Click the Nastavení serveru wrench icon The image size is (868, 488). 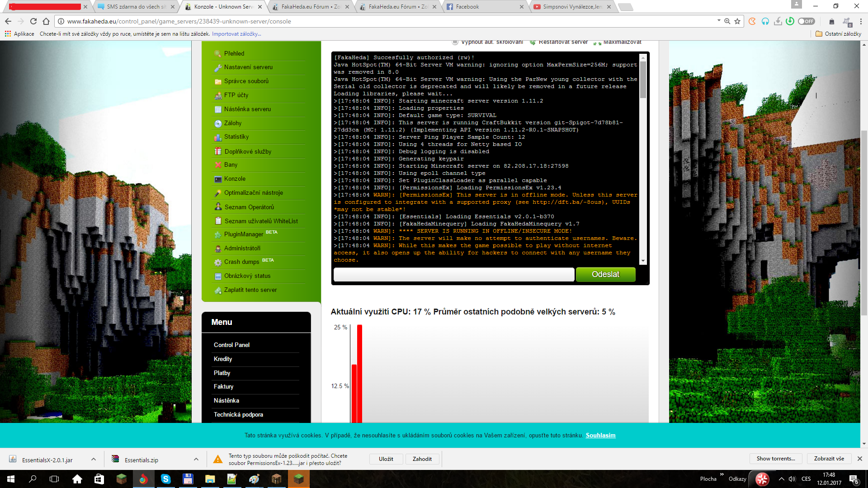(218, 68)
